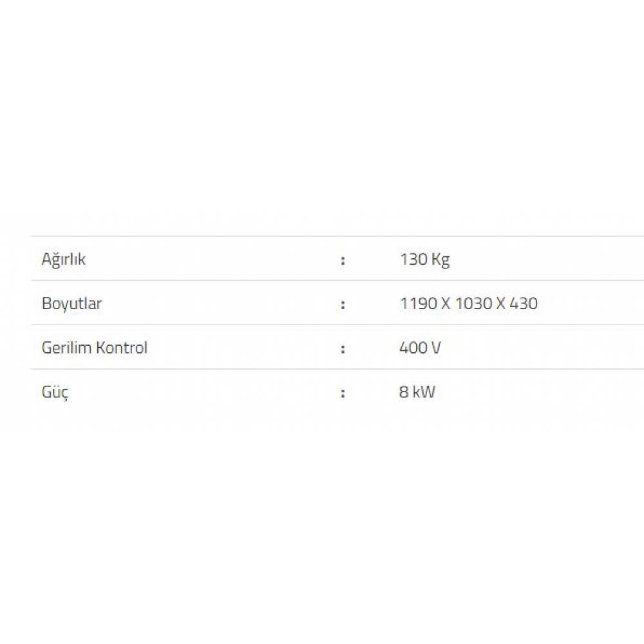Screen dimensions: 644x644
Task: Click the Kg unit text
Action: [440, 260]
